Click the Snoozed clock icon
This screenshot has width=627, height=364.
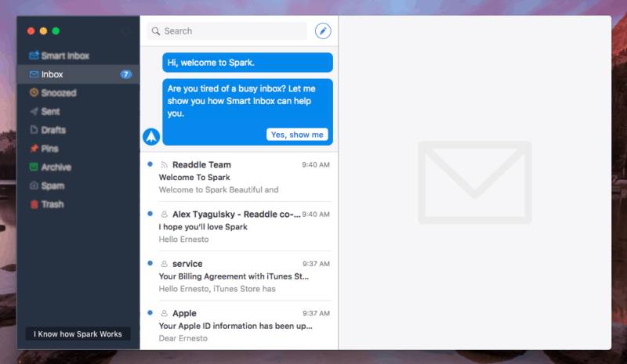coord(34,92)
